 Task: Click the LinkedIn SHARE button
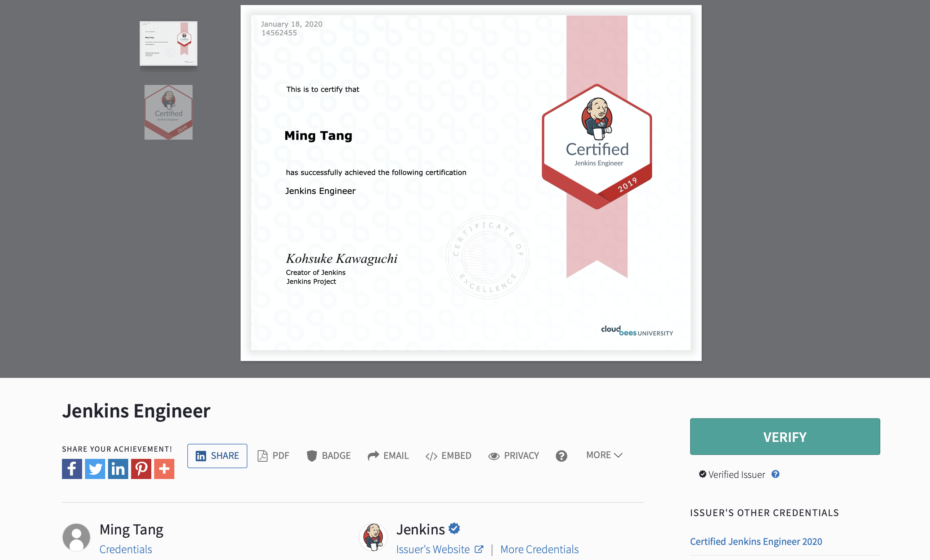[x=218, y=456]
